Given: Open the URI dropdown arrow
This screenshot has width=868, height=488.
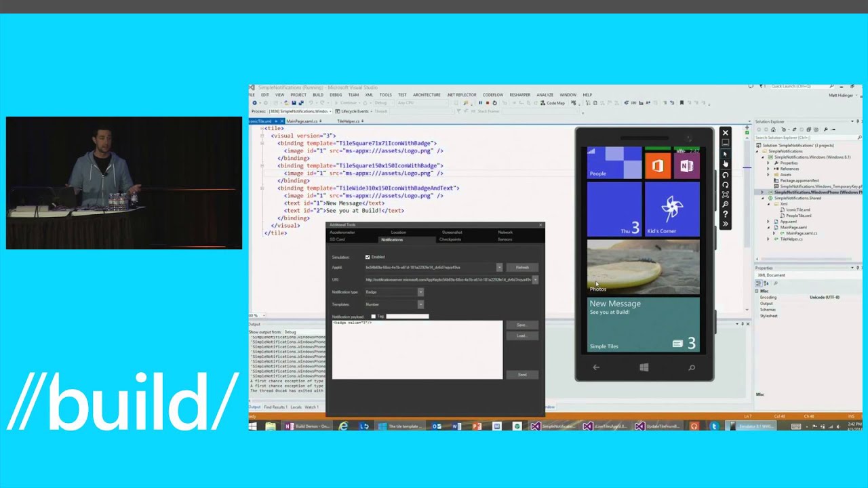Looking at the screenshot, I should tap(535, 279).
